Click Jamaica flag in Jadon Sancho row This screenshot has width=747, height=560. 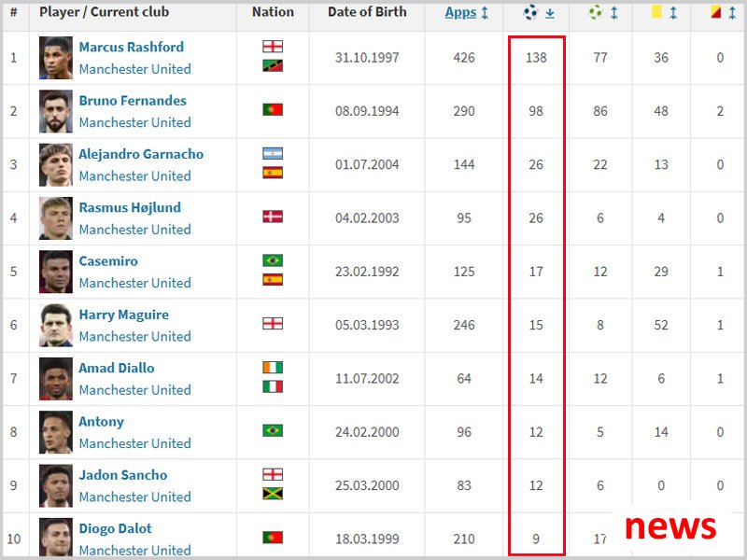[273, 494]
